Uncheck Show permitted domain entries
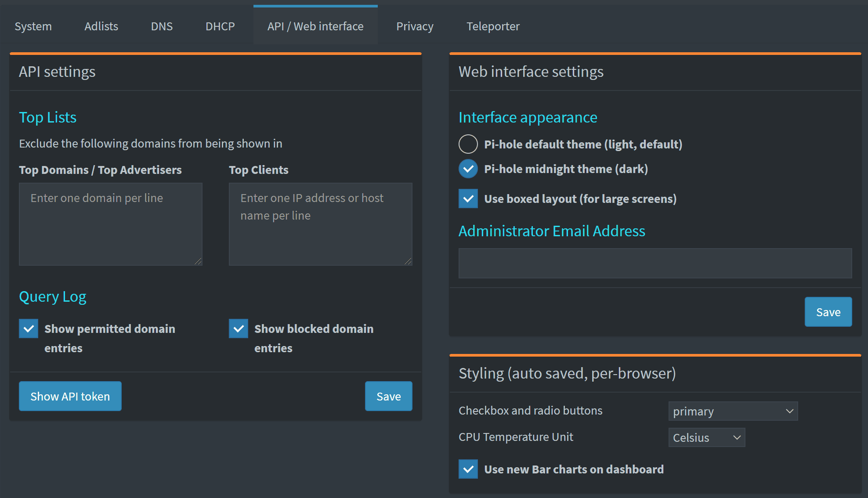 [x=28, y=328]
